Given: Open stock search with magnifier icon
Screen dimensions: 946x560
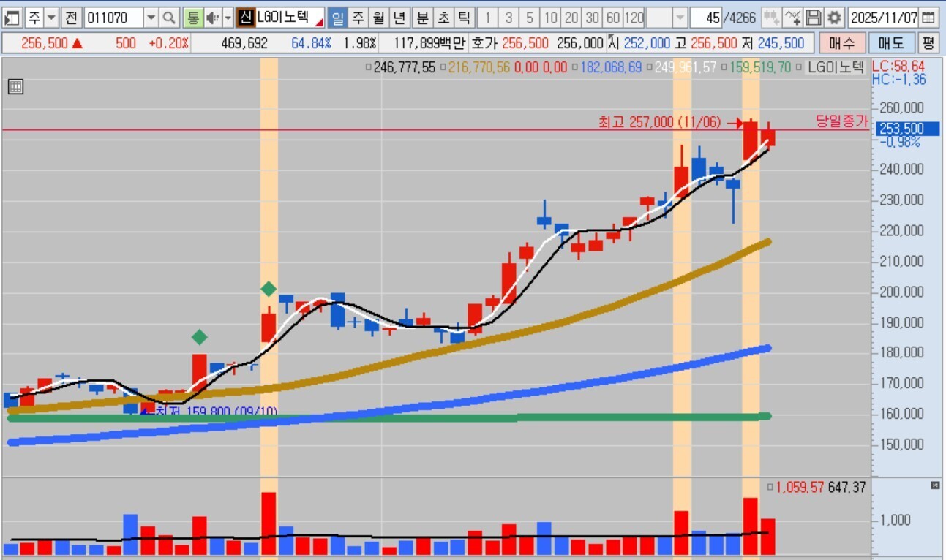Looking at the screenshot, I should tap(169, 17).
